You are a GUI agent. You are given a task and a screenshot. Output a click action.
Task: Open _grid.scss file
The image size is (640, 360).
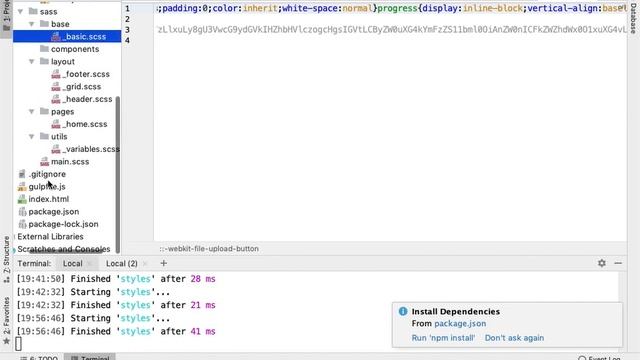pyautogui.click(x=82, y=87)
